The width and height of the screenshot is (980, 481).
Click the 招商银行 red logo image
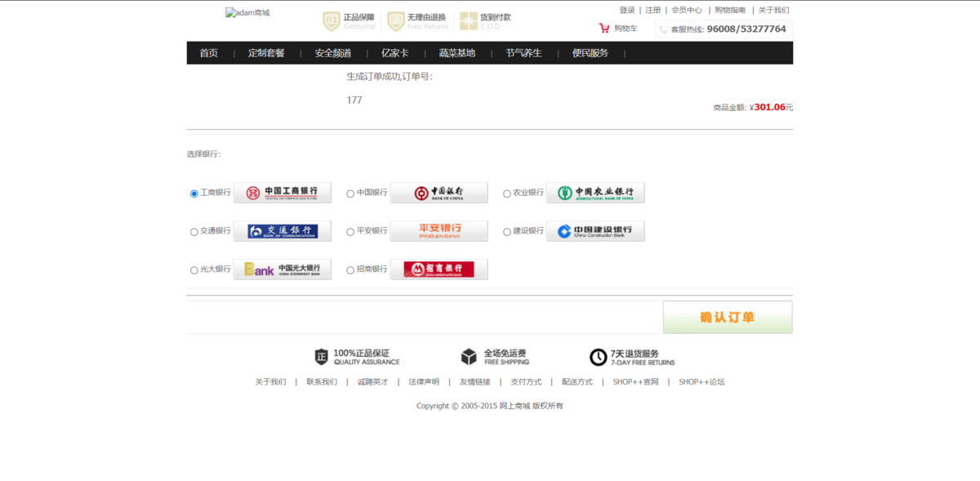(439, 269)
